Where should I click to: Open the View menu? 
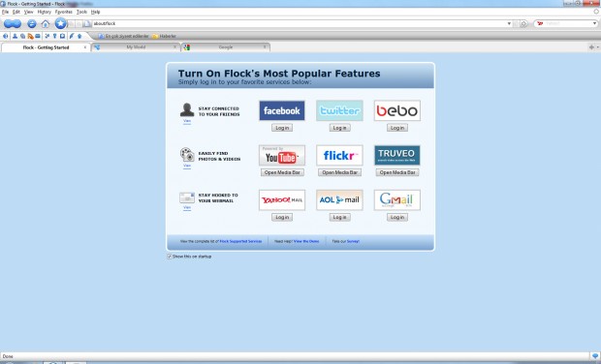coord(29,12)
